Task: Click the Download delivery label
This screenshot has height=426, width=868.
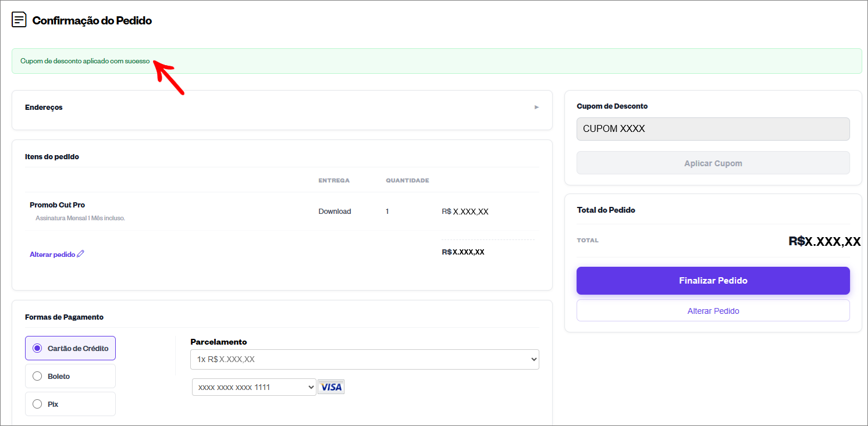Action: pos(335,212)
